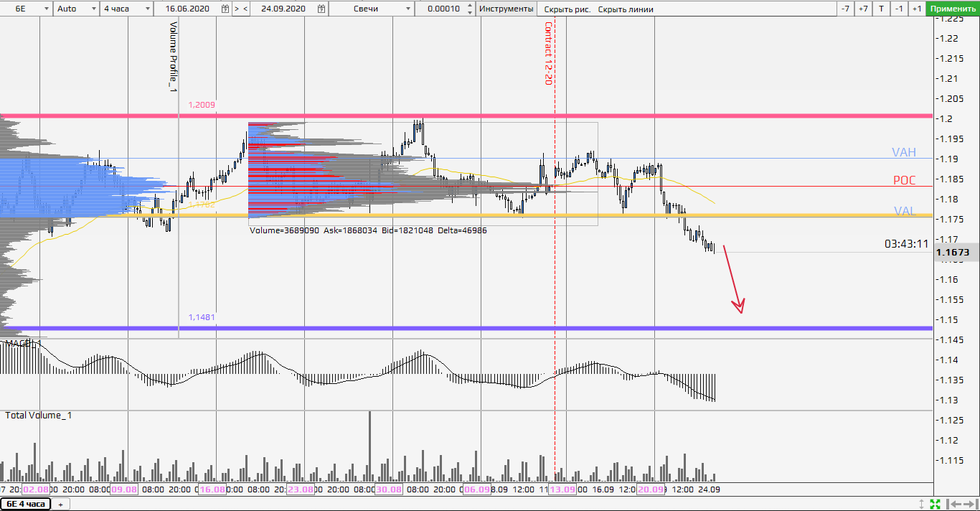Viewport: 980px width, 511px height.
Task: Expand the 6E symbol dropdown
Action: 47,9
